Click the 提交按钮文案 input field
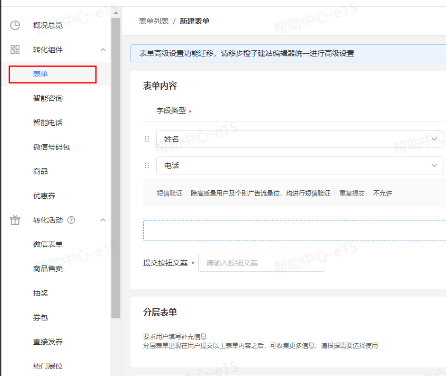446x376 pixels. pyautogui.click(x=261, y=263)
